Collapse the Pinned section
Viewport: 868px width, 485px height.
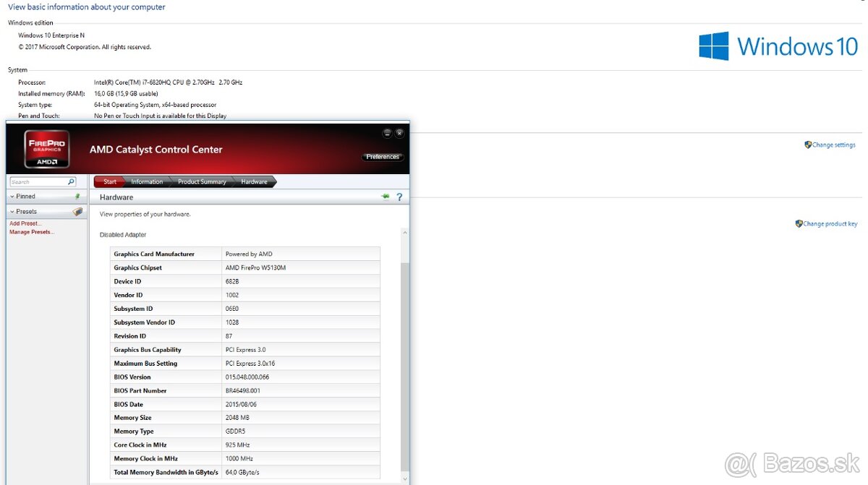coord(12,197)
